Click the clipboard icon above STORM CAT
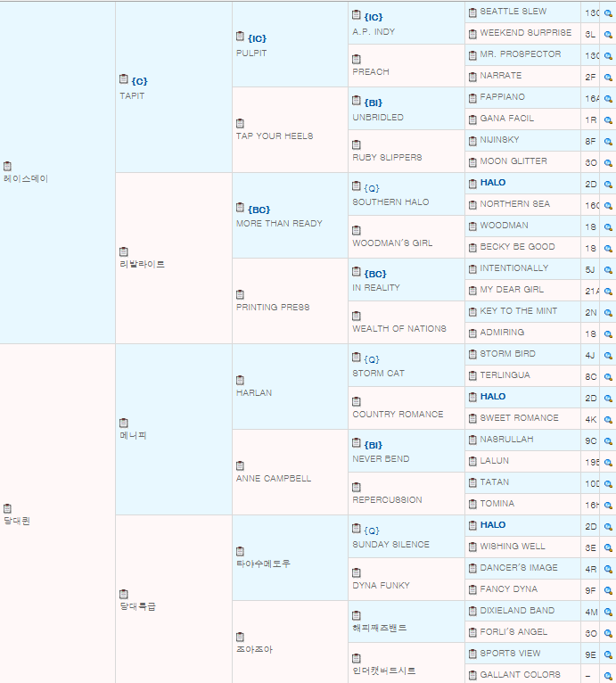Viewport: 616px width, 683px height. coord(356,358)
